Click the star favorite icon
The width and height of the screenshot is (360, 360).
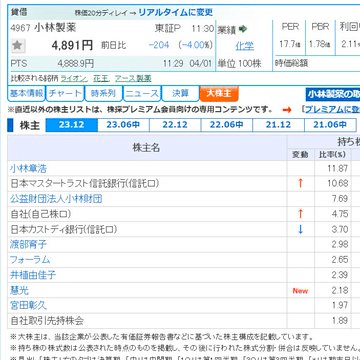[x=18, y=46]
